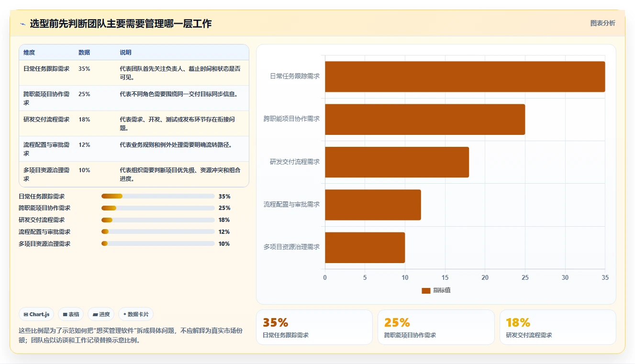635x364 pixels.
Task: Click table row name 多项目资源治理需求
Action: 46,175
